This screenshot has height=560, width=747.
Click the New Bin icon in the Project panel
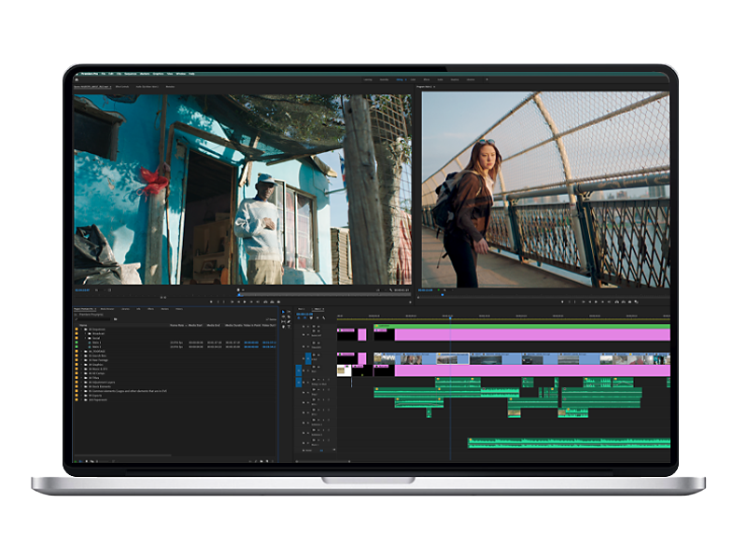click(262, 460)
